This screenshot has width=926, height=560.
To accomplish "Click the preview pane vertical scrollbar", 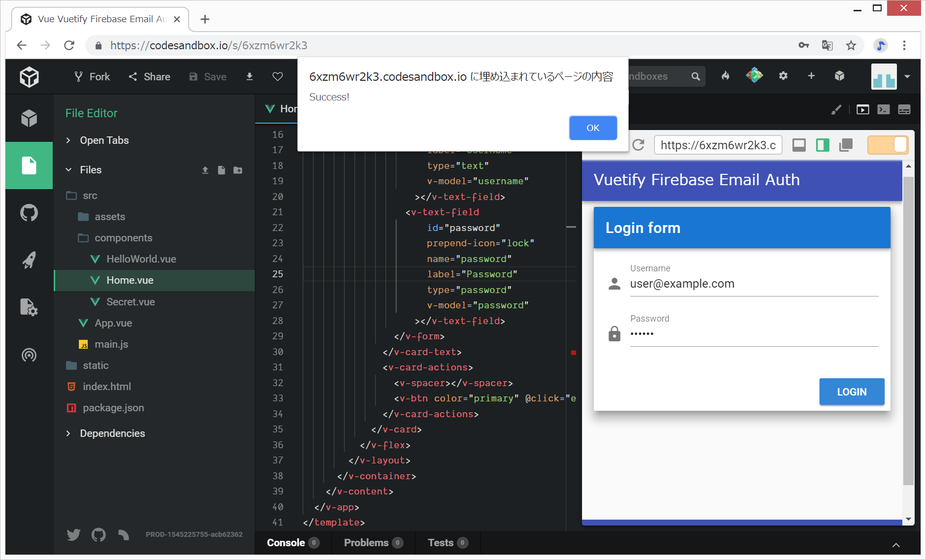I will pyautogui.click(x=908, y=330).
